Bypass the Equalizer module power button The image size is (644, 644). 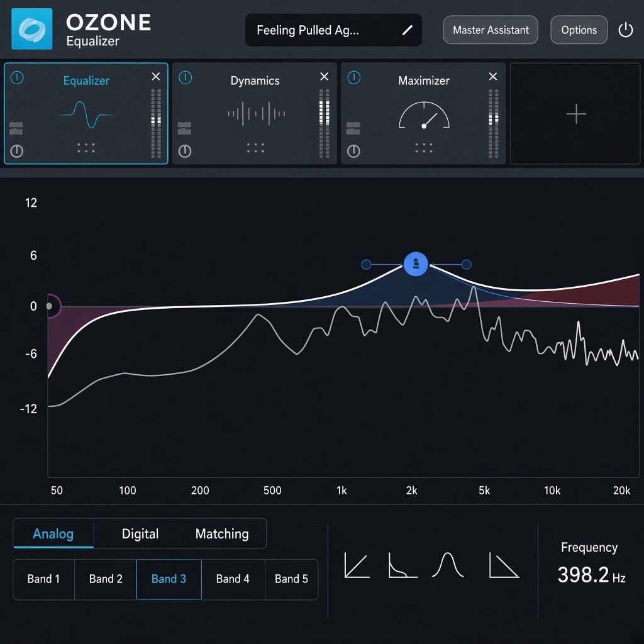click(x=16, y=151)
